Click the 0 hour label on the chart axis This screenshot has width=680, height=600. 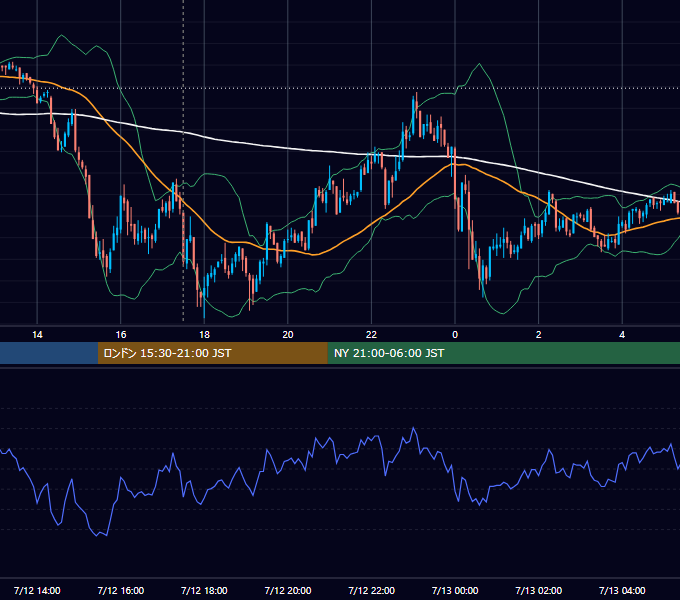(x=455, y=335)
